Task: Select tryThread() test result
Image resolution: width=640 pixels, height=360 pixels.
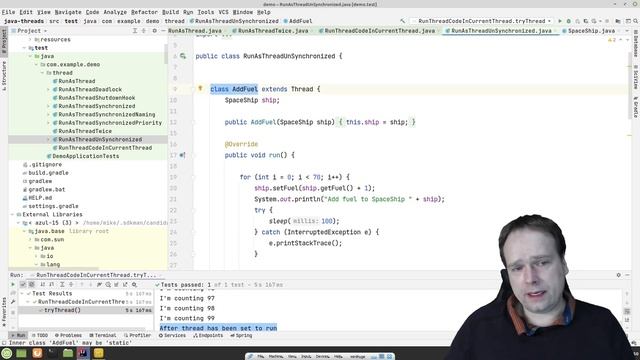Action: [62, 310]
